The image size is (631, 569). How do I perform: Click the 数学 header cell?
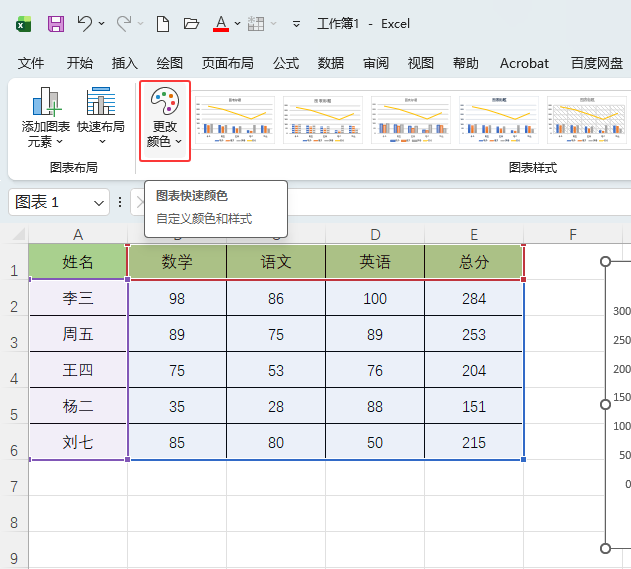click(177, 262)
